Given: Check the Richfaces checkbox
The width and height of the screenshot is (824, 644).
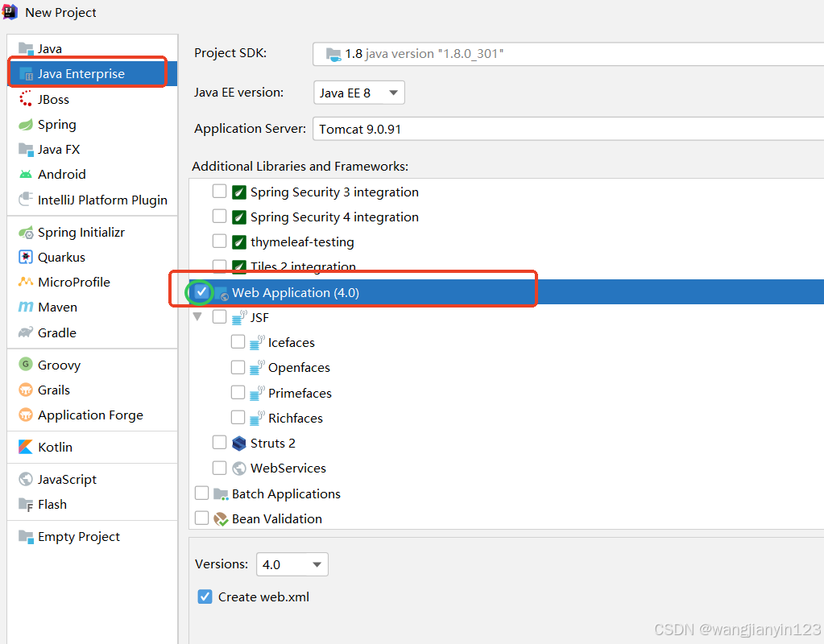Looking at the screenshot, I should (238, 417).
